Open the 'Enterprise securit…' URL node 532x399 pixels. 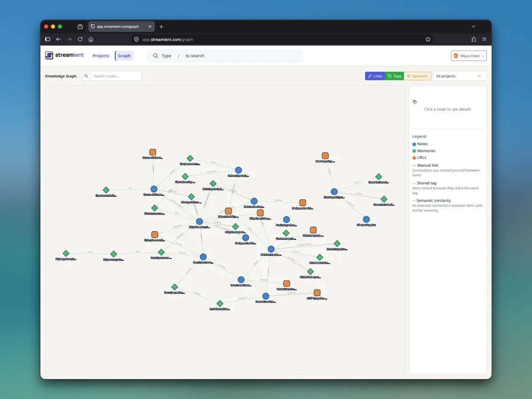coord(155,235)
